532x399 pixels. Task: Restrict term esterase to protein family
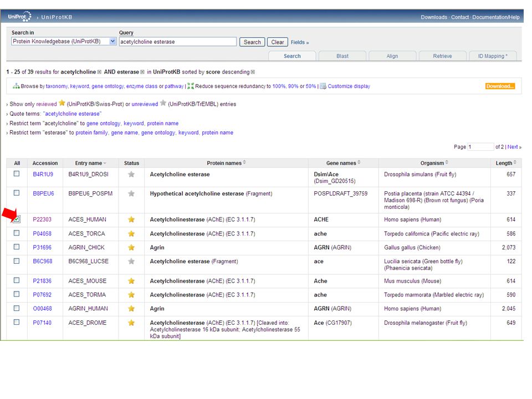pyautogui.click(x=91, y=132)
